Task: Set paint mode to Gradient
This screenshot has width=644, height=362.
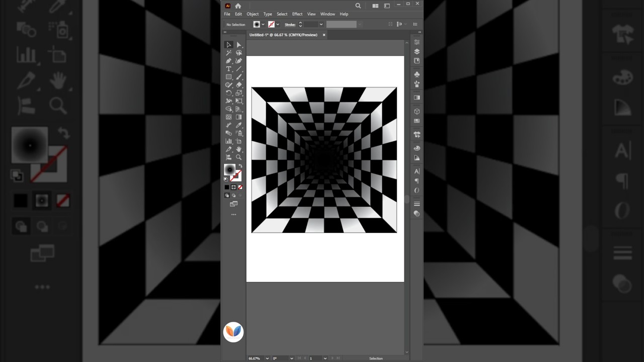Action: point(233,188)
